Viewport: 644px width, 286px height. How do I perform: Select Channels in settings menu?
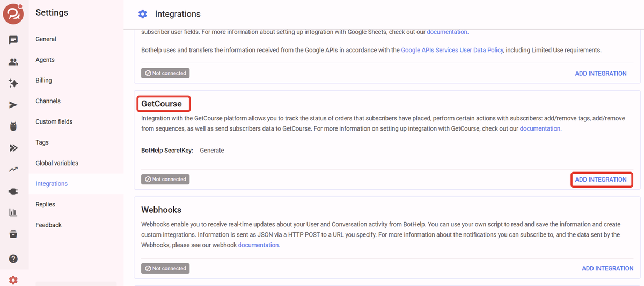pos(48,101)
